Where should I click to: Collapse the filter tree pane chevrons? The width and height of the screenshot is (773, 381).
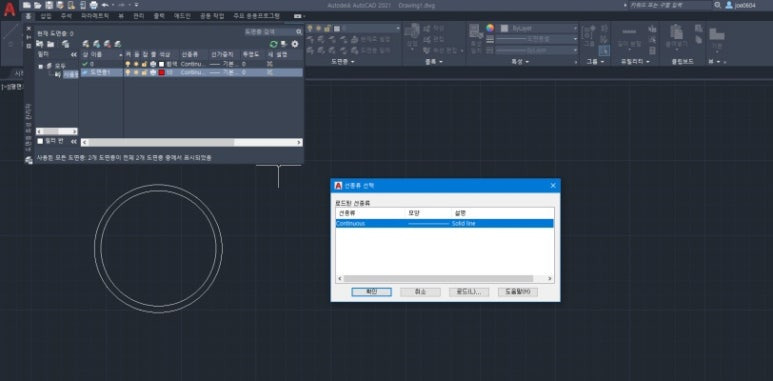point(74,55)
